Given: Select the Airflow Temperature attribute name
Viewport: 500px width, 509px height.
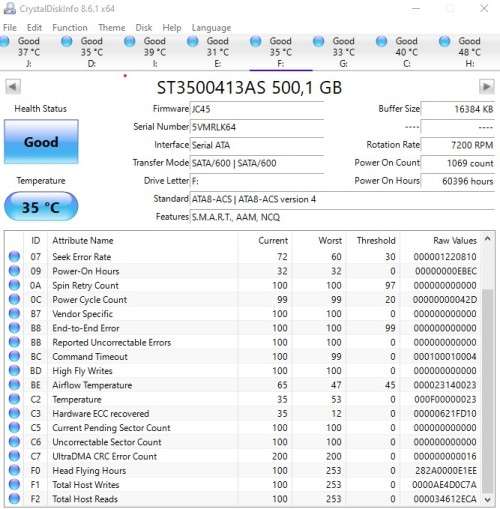Looking at the screenshot, I should point(92,385).
